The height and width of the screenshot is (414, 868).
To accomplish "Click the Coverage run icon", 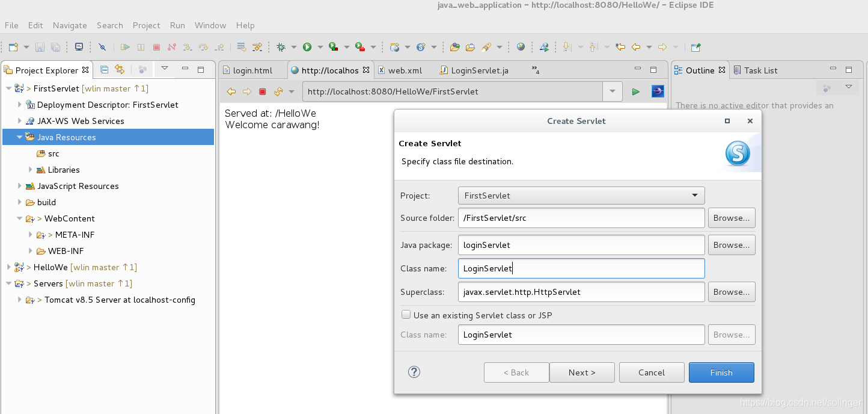I will [333, 47].
